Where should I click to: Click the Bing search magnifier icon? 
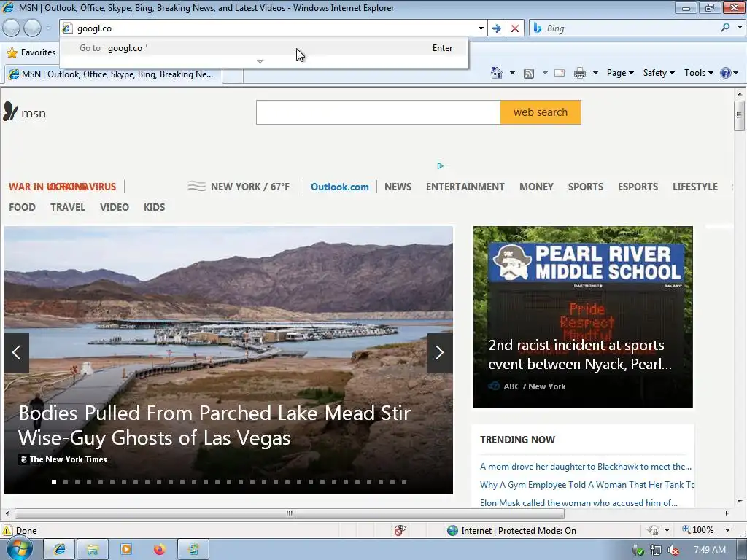tap(725, 28)
